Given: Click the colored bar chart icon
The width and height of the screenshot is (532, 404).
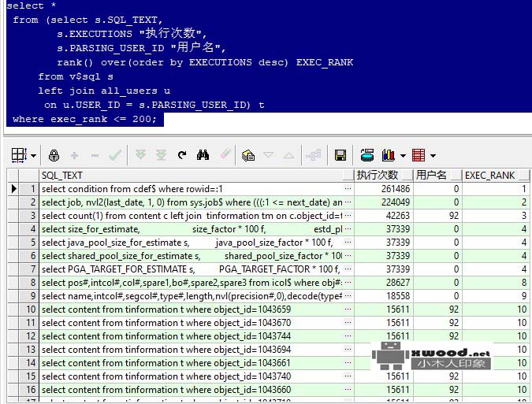Looking at the screenshot, I should pos(389,155).
